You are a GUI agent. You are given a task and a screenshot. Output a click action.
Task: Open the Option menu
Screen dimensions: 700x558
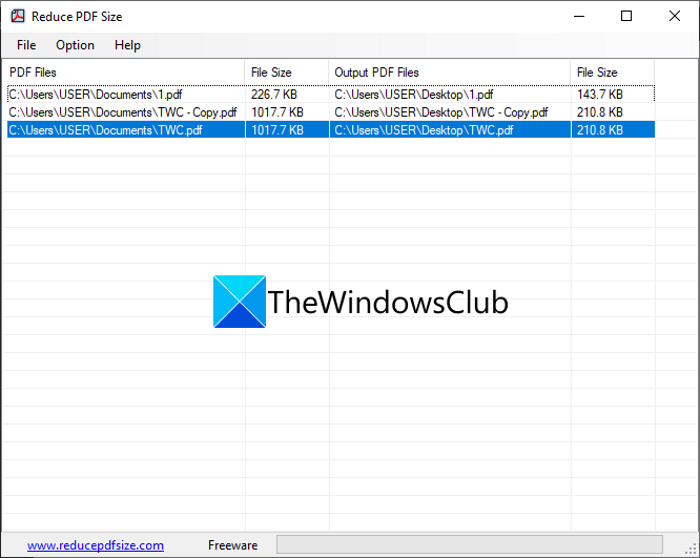click(x=75, y=45)
